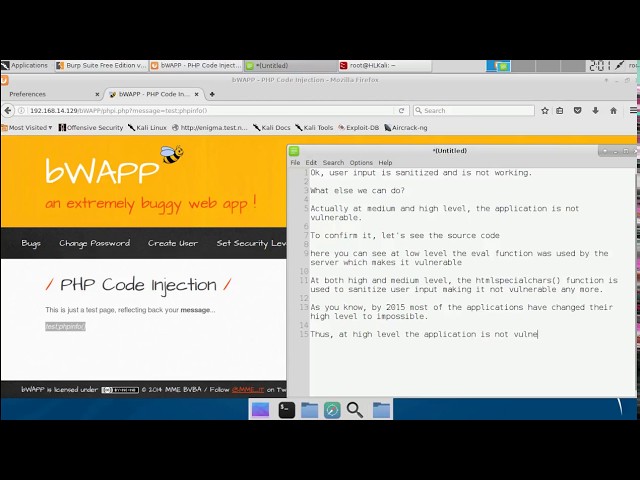Open Kali Docs bookmark
Image resolution: width=640 pixels, height=480 pixels.
(272, 128)
